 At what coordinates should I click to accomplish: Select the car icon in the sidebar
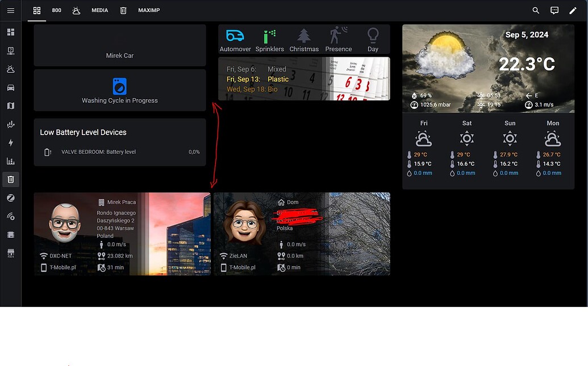(11, 87)
